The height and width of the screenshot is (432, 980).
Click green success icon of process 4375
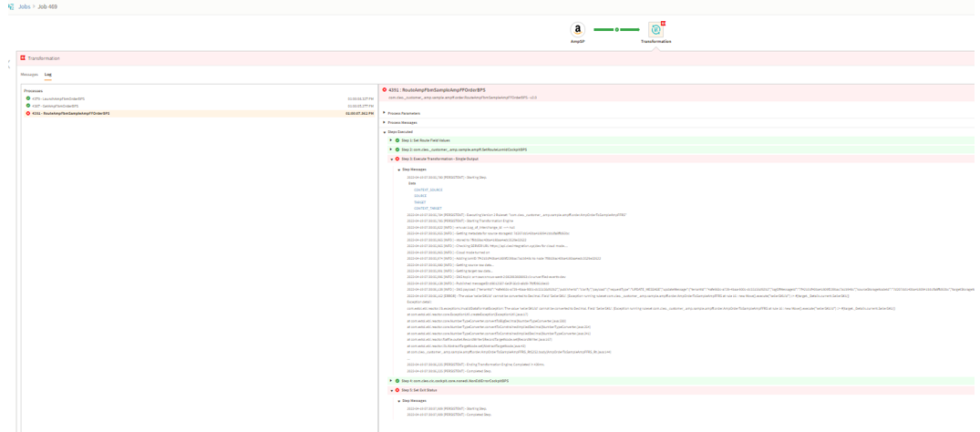(28, 98)
